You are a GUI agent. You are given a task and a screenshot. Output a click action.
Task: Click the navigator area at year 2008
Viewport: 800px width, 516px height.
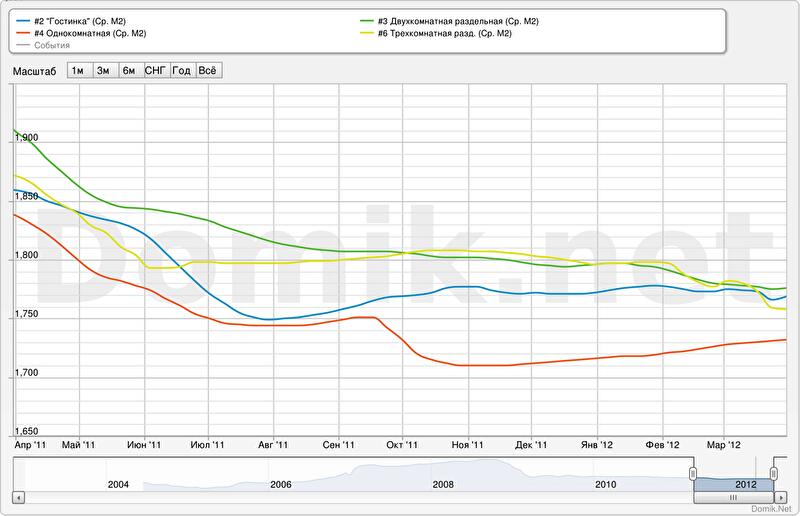pos(443,480)
